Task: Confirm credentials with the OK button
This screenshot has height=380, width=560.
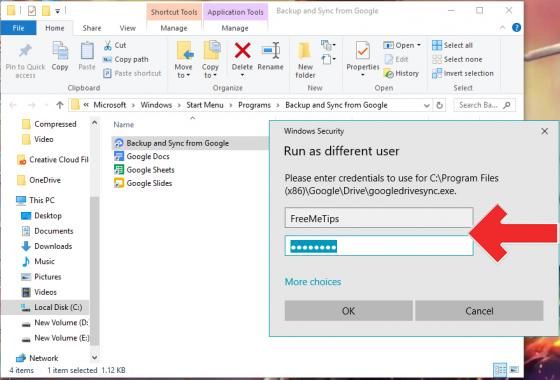Action: 349,311
